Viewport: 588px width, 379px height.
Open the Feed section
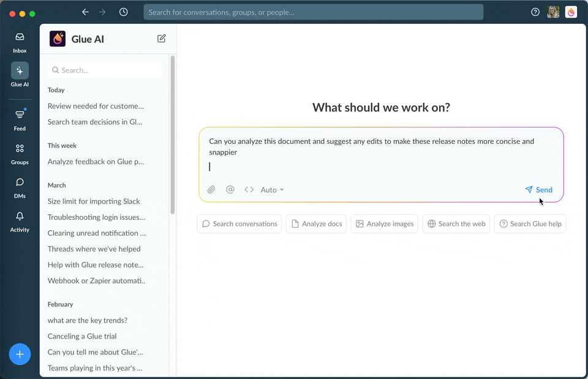pos(20,120)
